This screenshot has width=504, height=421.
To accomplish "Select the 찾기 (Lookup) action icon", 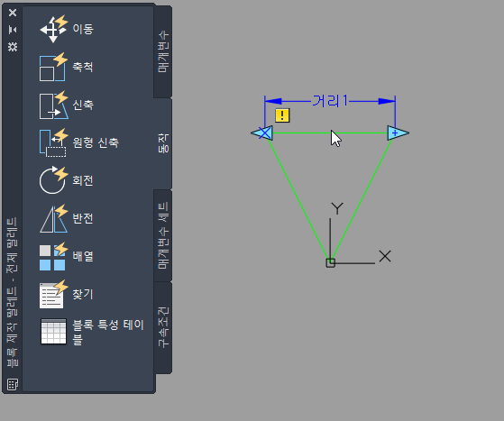I will click(54, 294).
